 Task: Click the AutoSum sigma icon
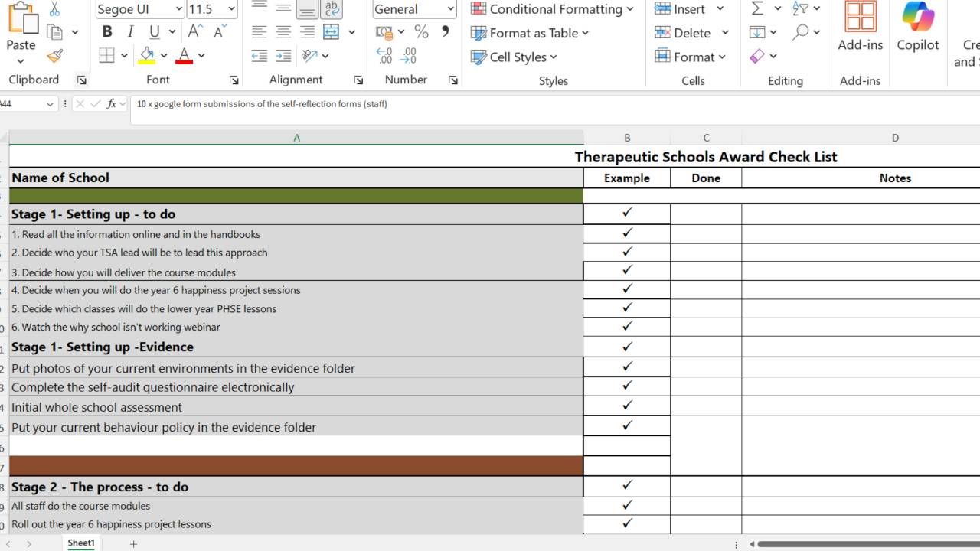pyautogui.click(x=757, y=9)
